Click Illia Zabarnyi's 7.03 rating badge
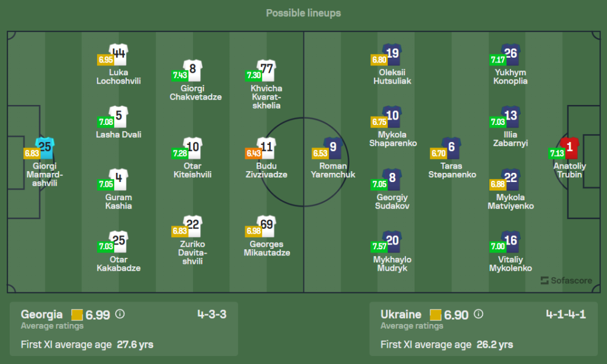607x364 pixels. (x=498, y=122)
